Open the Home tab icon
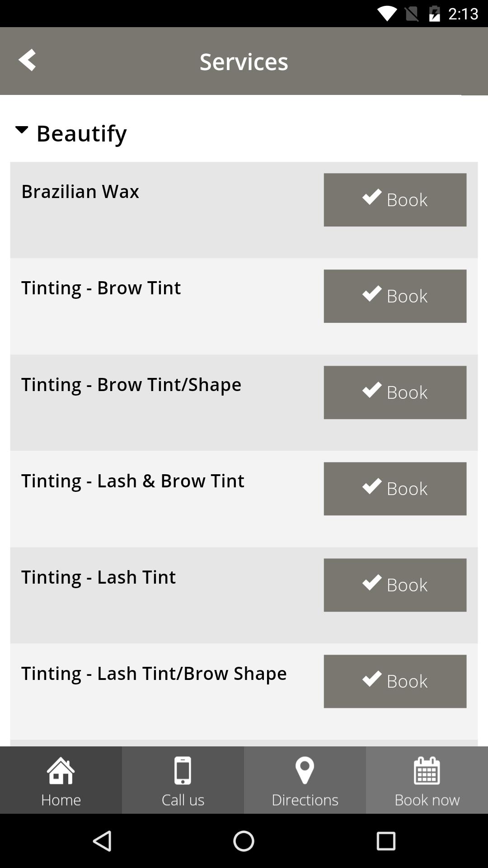Image resolution: width=488 pixels, height=868 pixels. pos(61,770)
